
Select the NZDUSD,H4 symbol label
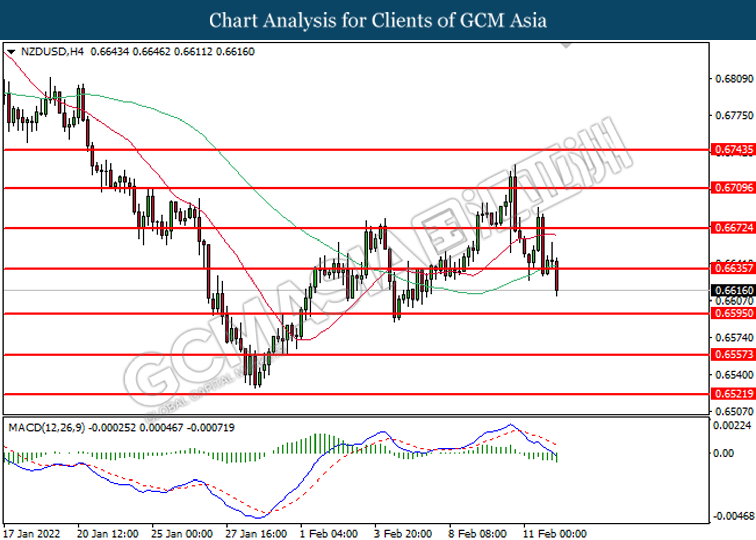[x=52, y=52]
